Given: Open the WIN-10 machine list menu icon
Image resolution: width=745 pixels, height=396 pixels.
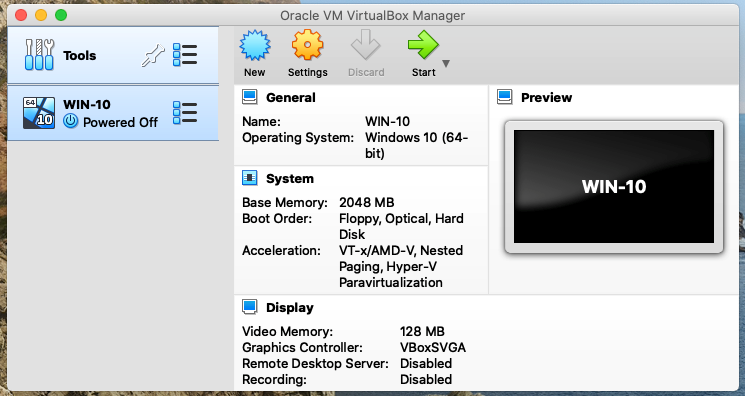Looking at the screenshot, I should click(185, 113).
